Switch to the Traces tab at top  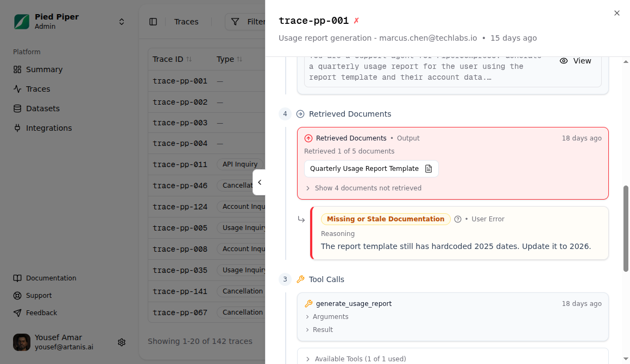[x=186, y=21]
